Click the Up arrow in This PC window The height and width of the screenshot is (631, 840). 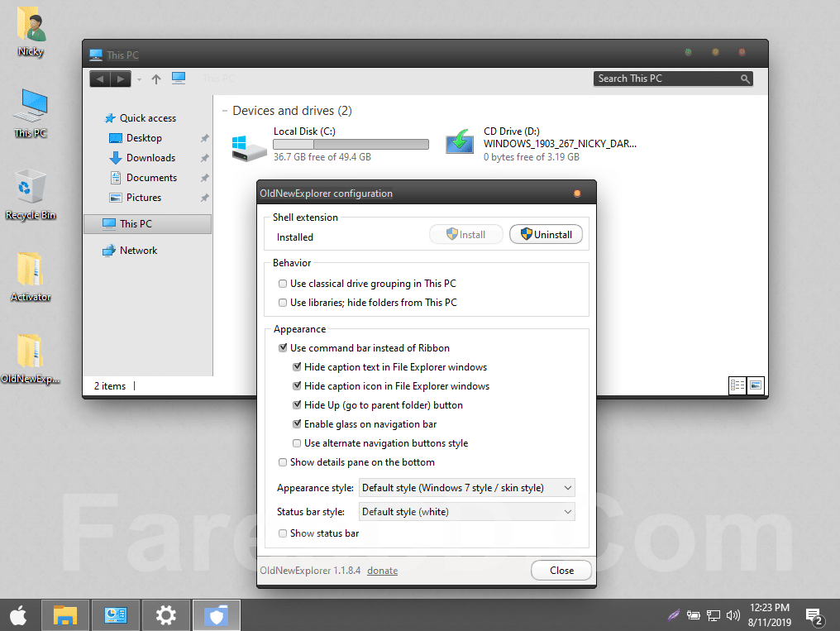[x=156, y=79]
